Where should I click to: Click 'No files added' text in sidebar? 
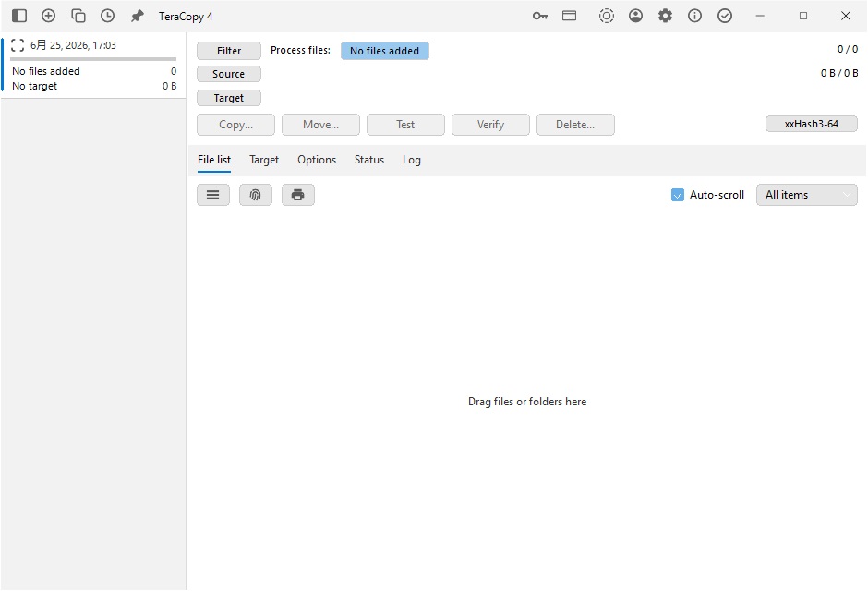(46, 71)
